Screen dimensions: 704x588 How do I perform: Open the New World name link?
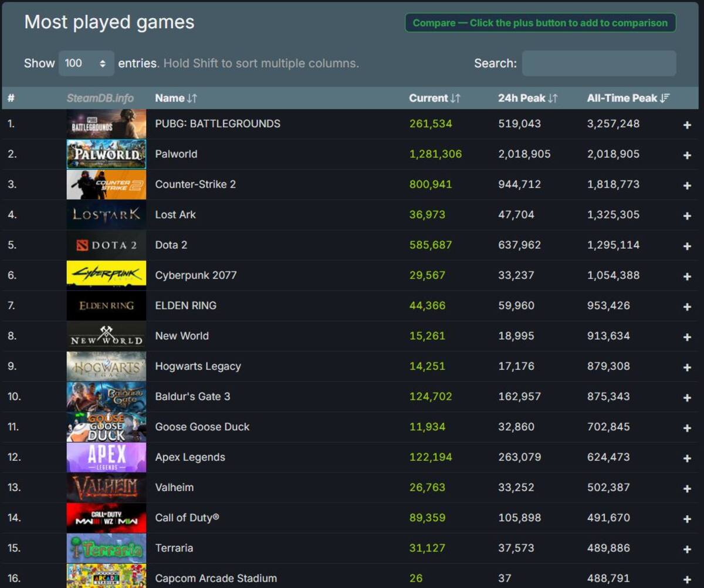tap(182, 336)
